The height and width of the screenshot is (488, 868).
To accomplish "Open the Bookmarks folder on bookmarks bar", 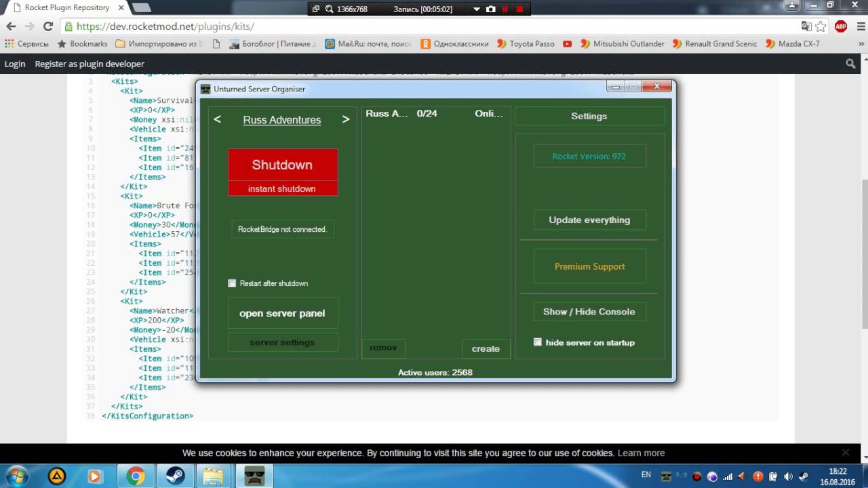I will (x=82, y=43).
